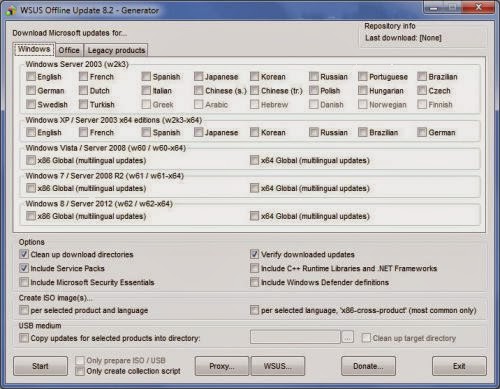Click the USB target directory text field
Image resolution: width=500 pixels, height=389 pixels.
(x=295, y=337)
